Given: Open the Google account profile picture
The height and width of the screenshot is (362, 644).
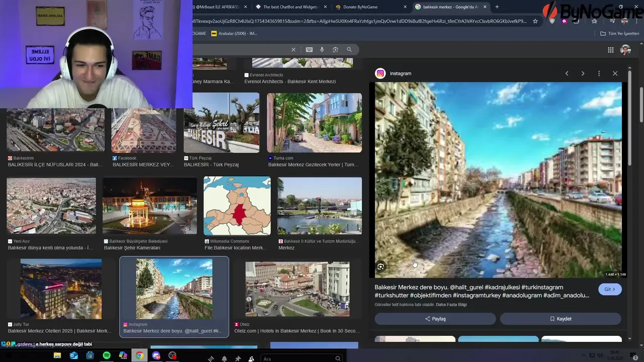Looking at the screenshot, I should point(625,50).
